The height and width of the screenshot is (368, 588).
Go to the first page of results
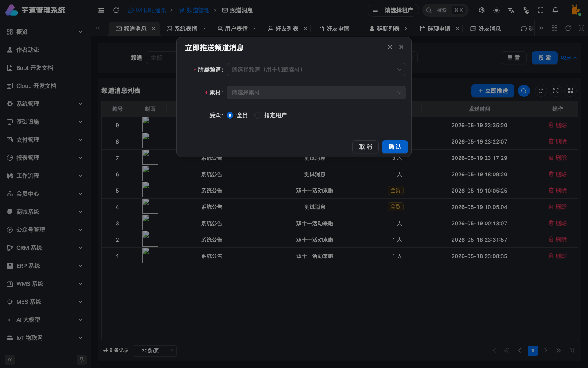click(494, 350)
